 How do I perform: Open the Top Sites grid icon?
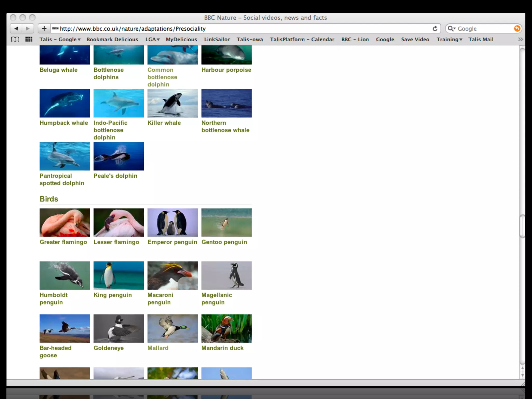(29, 39)
